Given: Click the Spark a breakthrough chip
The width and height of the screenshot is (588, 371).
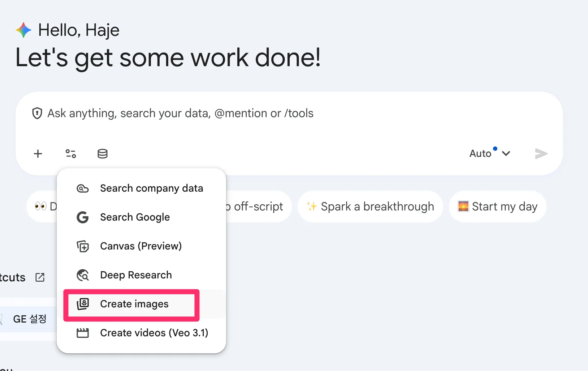Looking at the screenshot, I should coord(370,206).
